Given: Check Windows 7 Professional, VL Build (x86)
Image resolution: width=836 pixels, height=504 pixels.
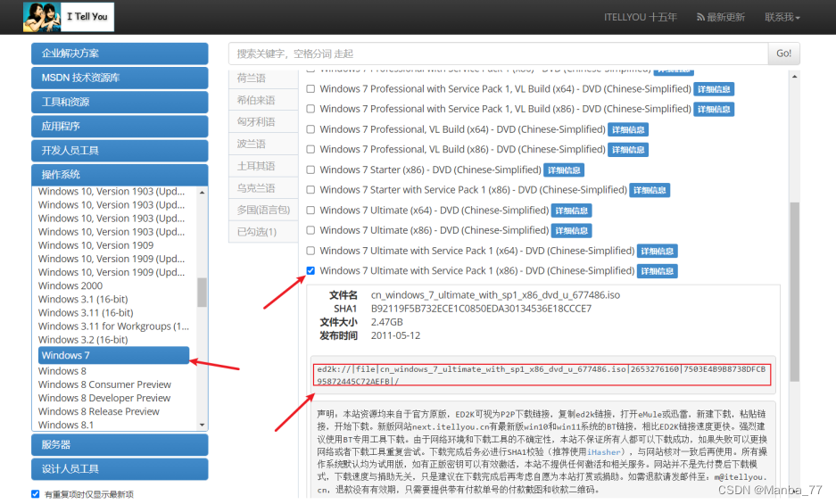Looking at the screenshot, I should [x=310, y=149].
